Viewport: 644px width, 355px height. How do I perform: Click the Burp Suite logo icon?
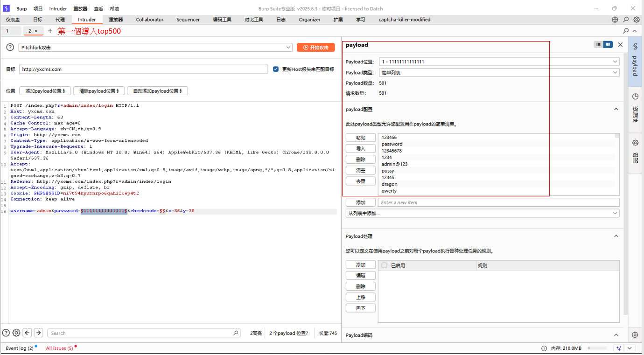(6, 8)
